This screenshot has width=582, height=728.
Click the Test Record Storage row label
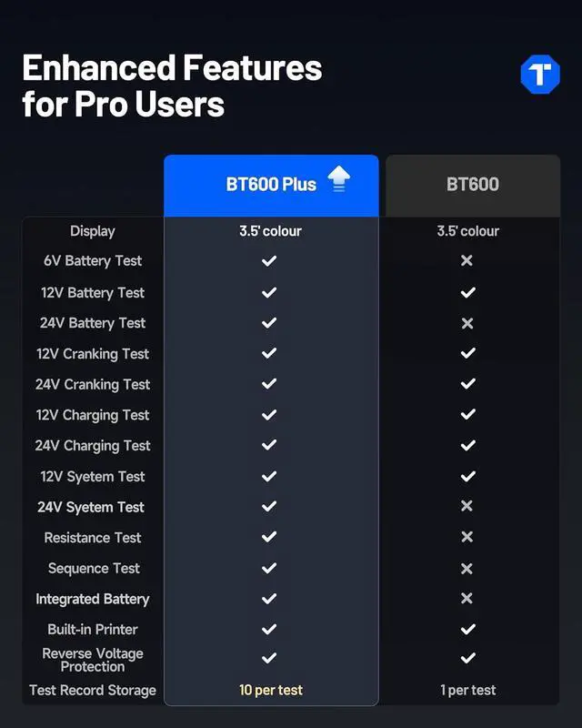point(93,691)
